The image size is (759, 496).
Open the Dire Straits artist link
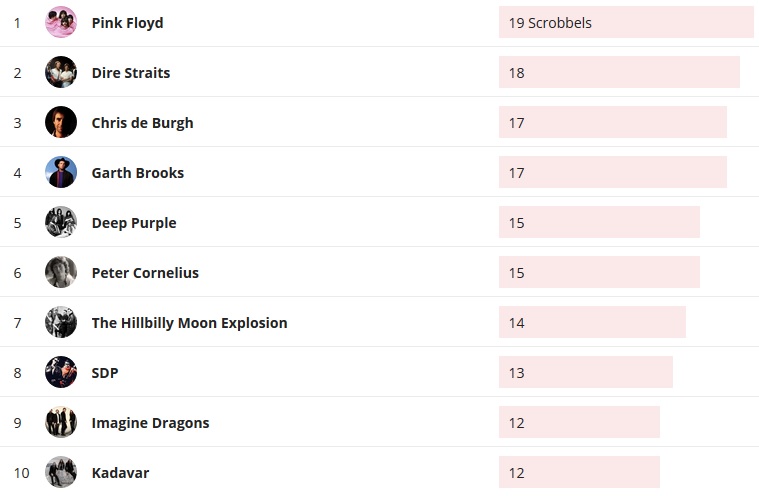point(130,72)
